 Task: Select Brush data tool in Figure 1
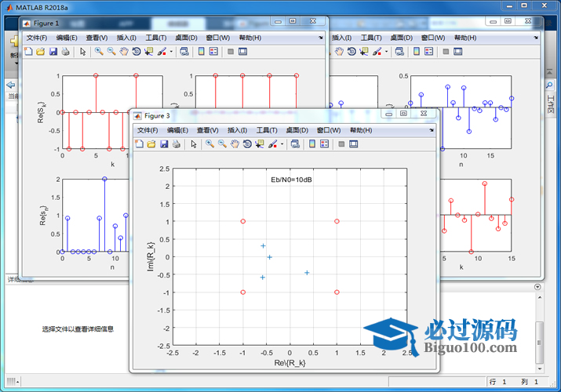[x=162, y=52]
